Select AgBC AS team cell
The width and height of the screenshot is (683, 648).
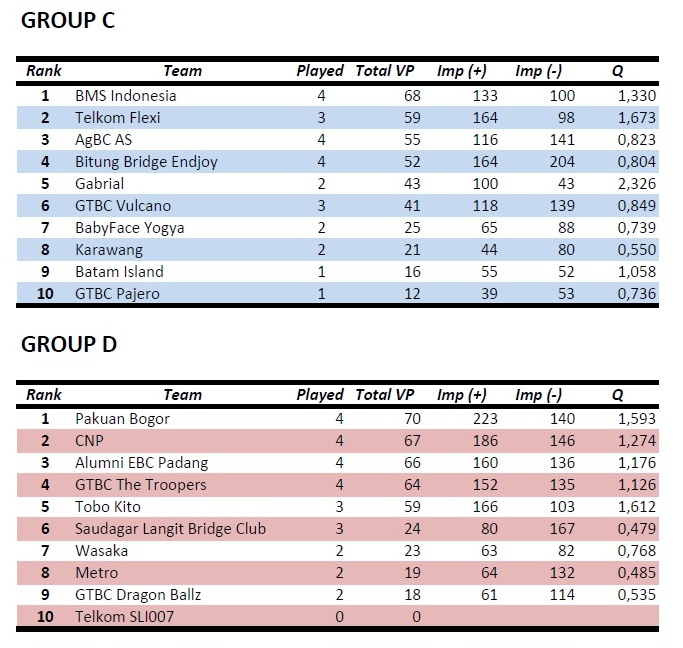click(x=103, y=140)
